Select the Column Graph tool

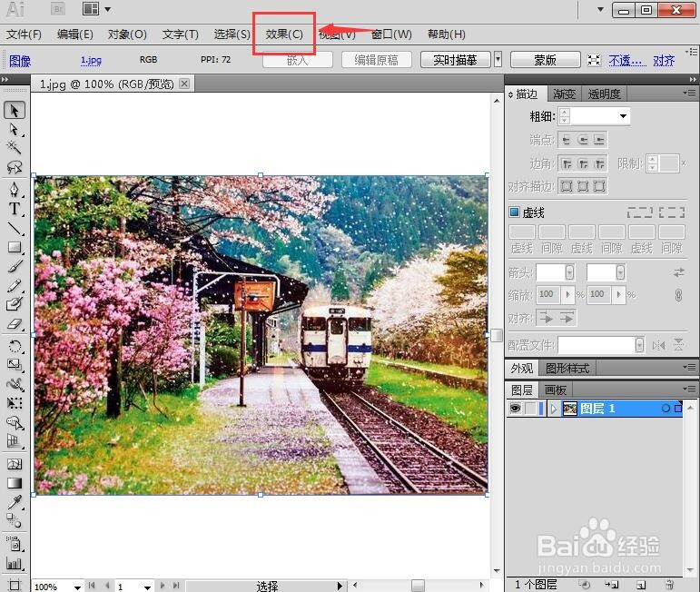tap(15, 563)
